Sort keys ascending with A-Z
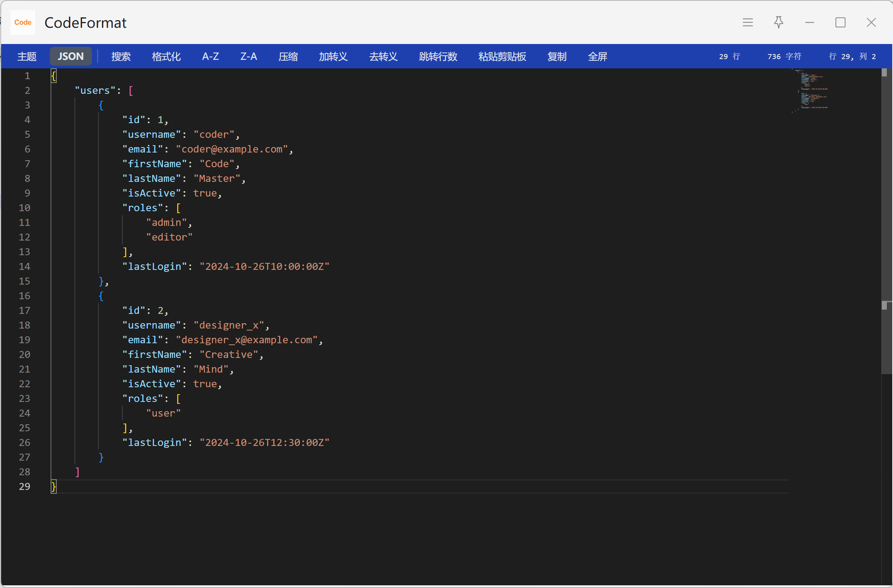This screenshot has height=588, width=893. pos(210,56)
